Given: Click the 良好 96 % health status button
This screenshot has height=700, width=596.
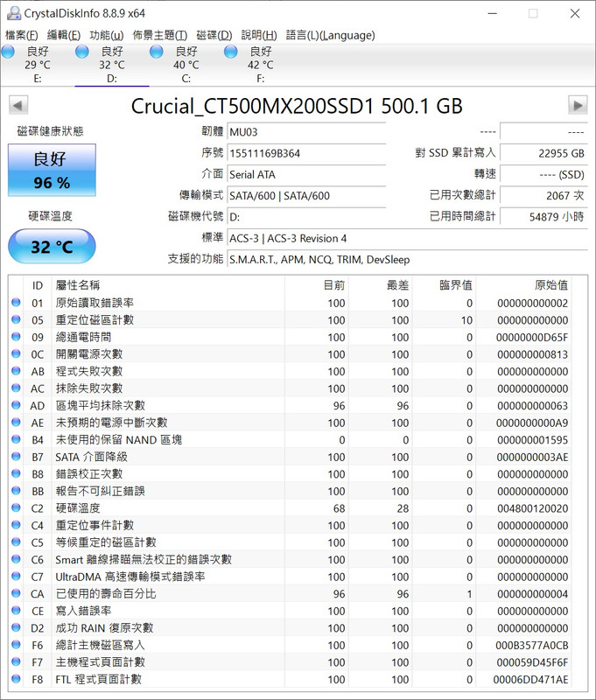Looking at the screenshot, I should click(x=52, y=170).
